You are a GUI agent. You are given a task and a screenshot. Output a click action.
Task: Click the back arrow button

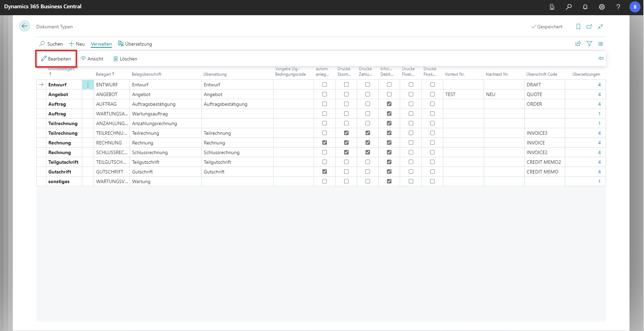click(25, 26)
